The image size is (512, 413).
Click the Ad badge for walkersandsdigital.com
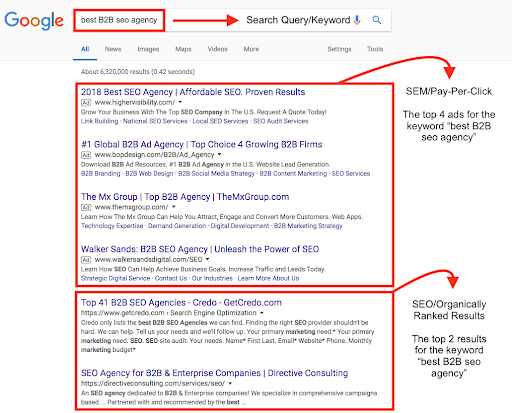(x=86, y=260)
